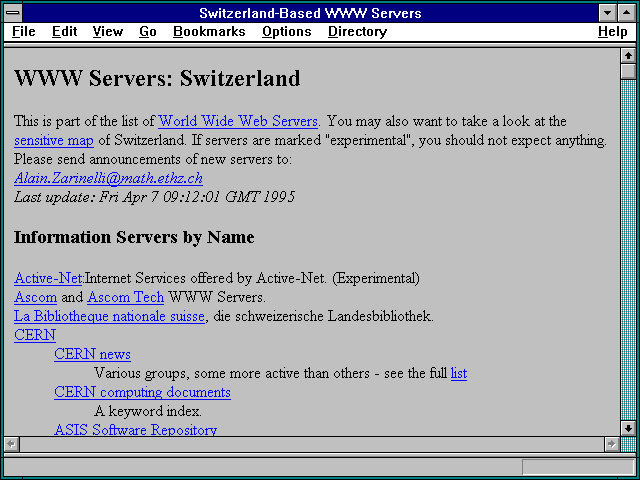640x480 pixels.
Task: Open the sensitive map link
Action: [x=54, y=140]
